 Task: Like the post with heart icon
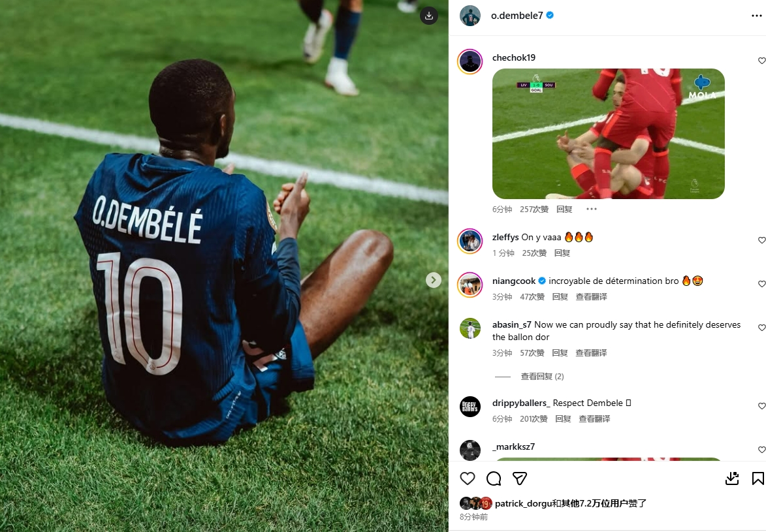click(x=468, y=478)
